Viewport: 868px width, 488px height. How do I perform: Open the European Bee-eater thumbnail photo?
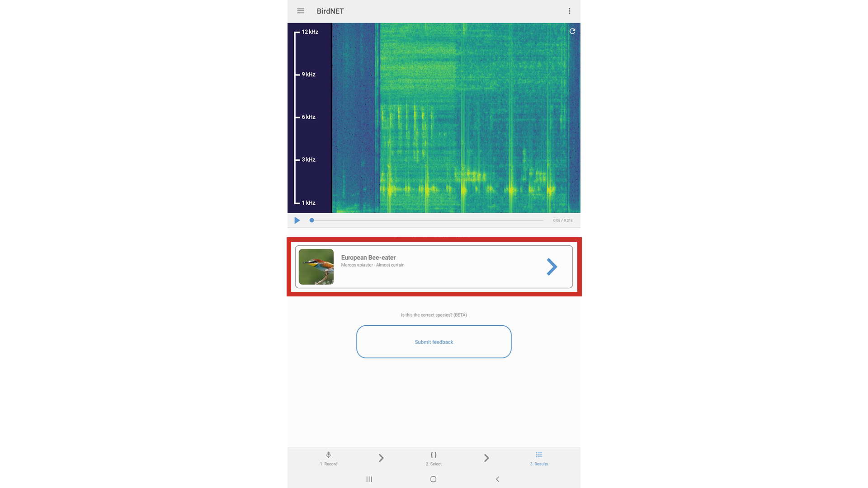pos(316,267)
